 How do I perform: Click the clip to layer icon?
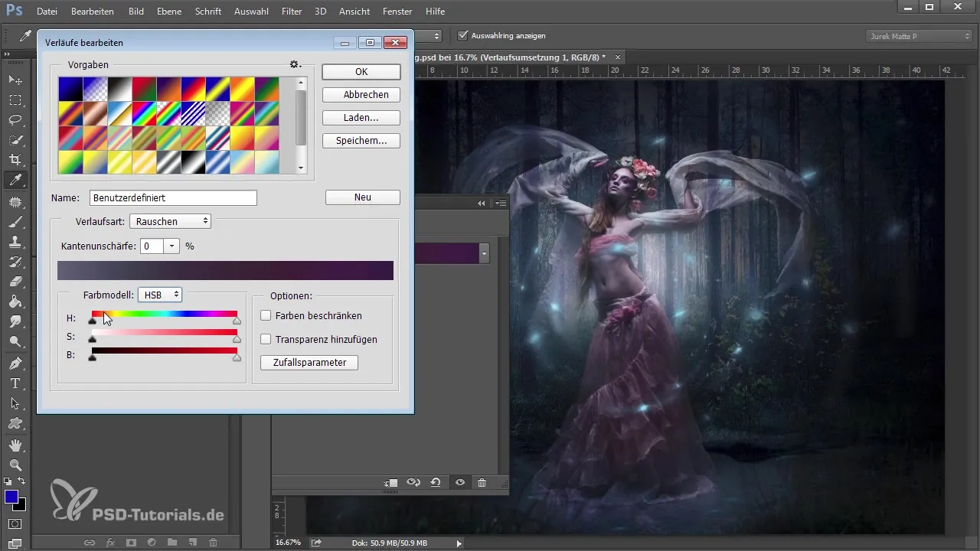click(390, 483)
